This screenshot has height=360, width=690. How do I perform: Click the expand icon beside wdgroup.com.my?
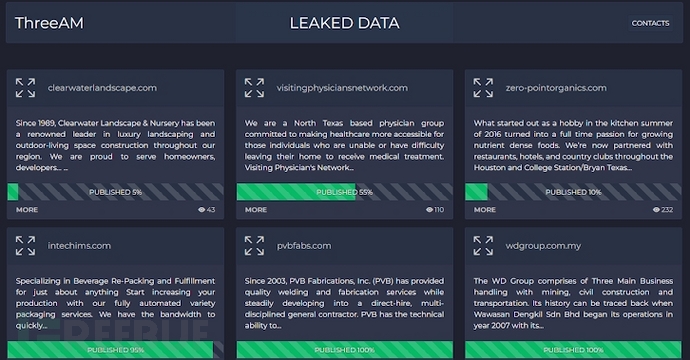[483, 246]
